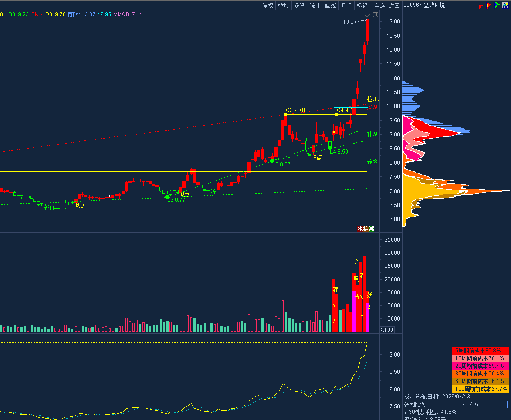Open the 叠加 overlay menu
Image resolution: width=511 pixels, height=420 pixels.
point(283,5)
